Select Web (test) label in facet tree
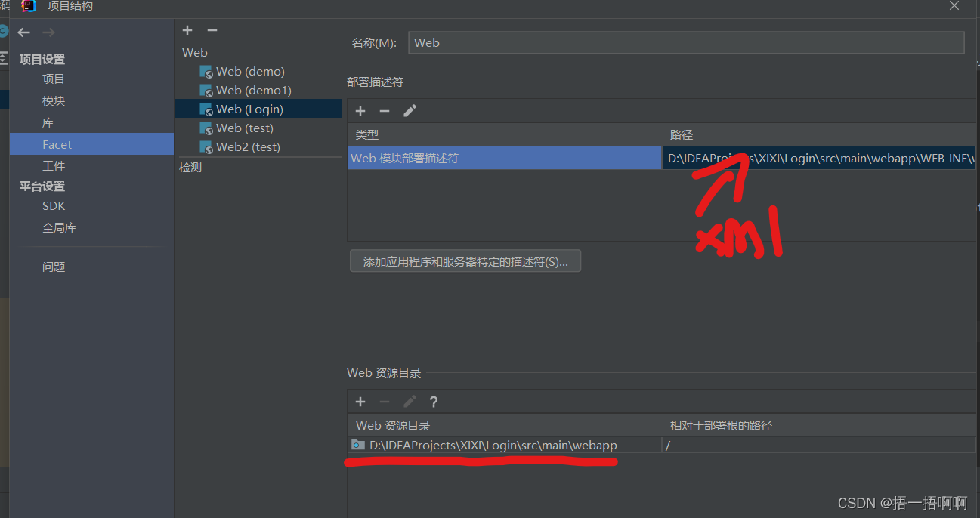Image resolution: width=980 pixels, height=518 pixels. pos(245,128)
